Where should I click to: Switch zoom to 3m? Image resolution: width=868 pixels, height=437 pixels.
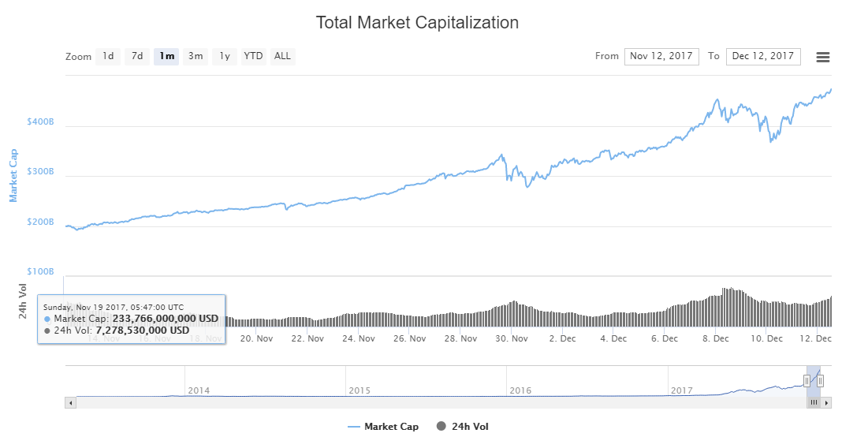196,56
